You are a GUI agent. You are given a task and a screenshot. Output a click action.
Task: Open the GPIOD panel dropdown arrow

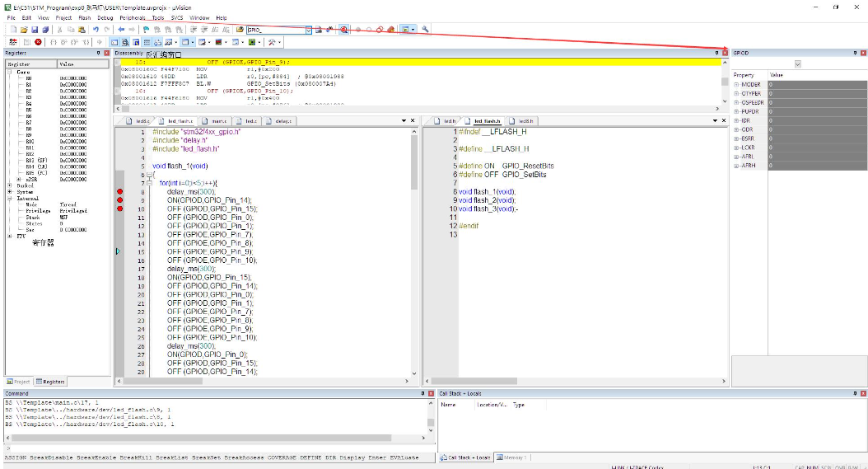798,64
